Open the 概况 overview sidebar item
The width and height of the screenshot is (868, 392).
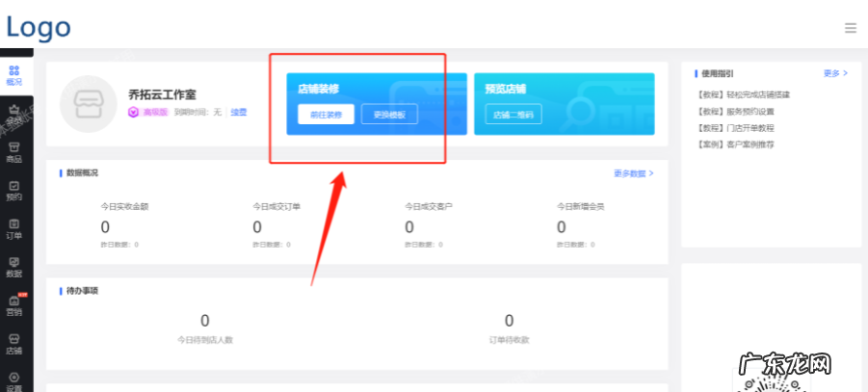14,76
